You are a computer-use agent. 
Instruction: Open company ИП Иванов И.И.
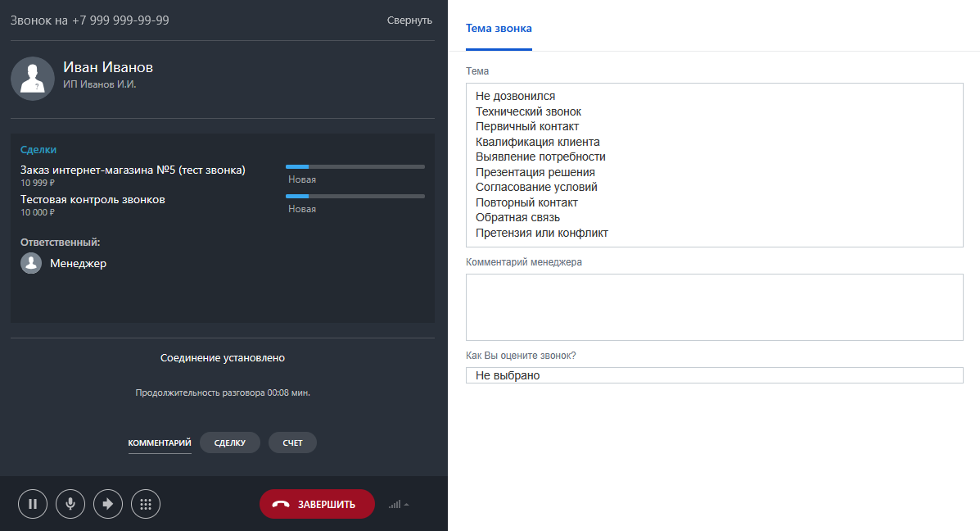point(99,84)
